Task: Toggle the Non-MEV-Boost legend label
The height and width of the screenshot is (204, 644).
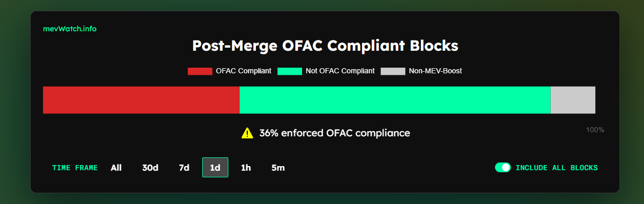Action: pos(435,71)
